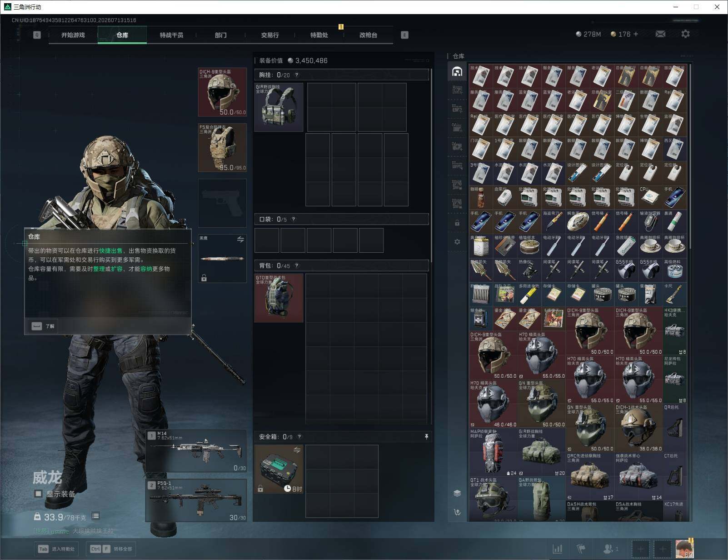The width and height of the screenshot is (728, 560).
Task: Expand the friends list icon
Action: 610,549
